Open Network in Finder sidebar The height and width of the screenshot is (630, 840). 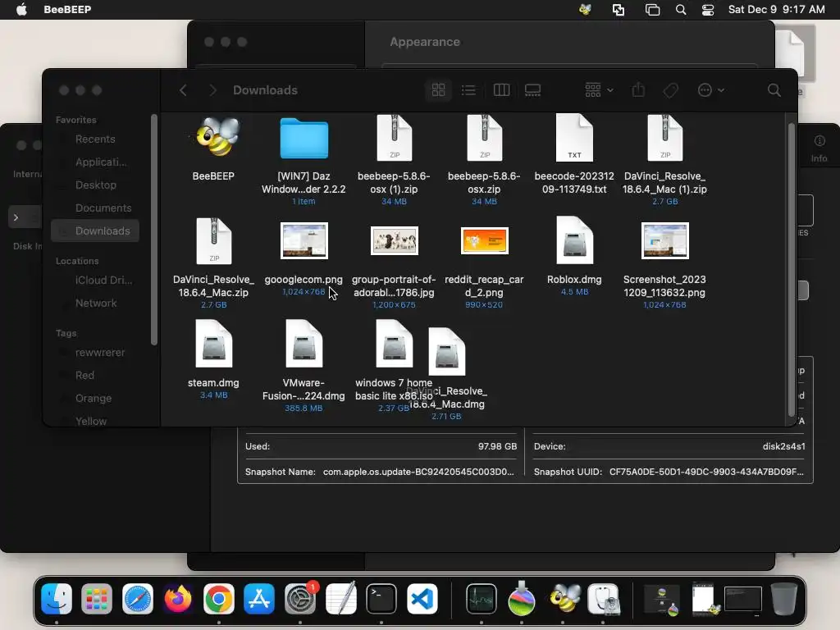(95, 304)
